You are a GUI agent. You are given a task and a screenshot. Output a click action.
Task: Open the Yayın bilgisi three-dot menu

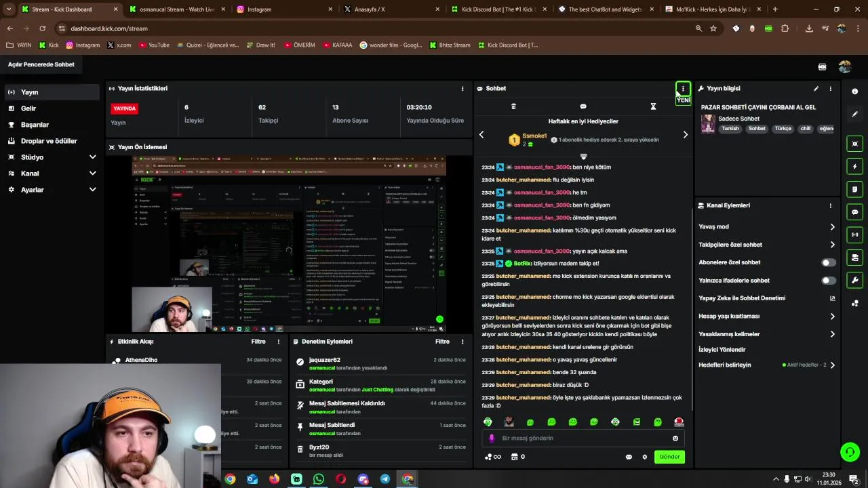point(830,89)
